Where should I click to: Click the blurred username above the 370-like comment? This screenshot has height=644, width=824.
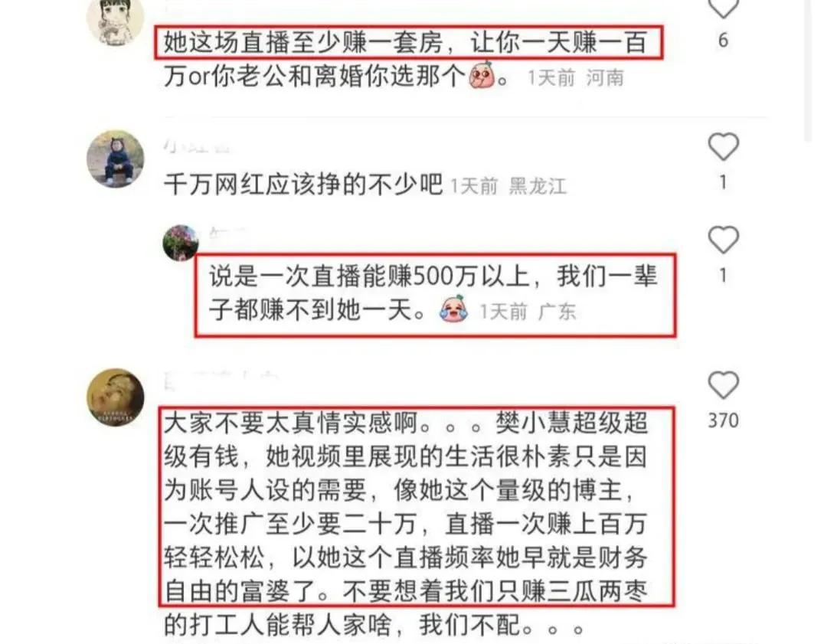(x=220, y=380)
